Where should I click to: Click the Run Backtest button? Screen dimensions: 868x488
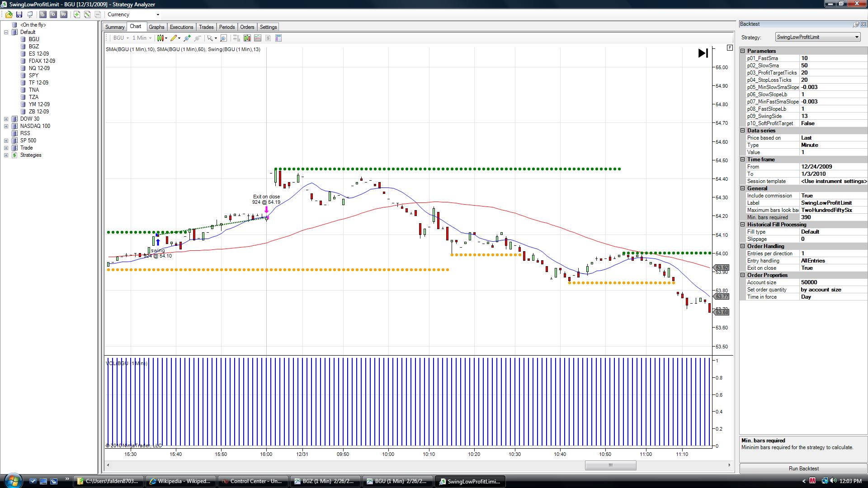pos(803,469)
